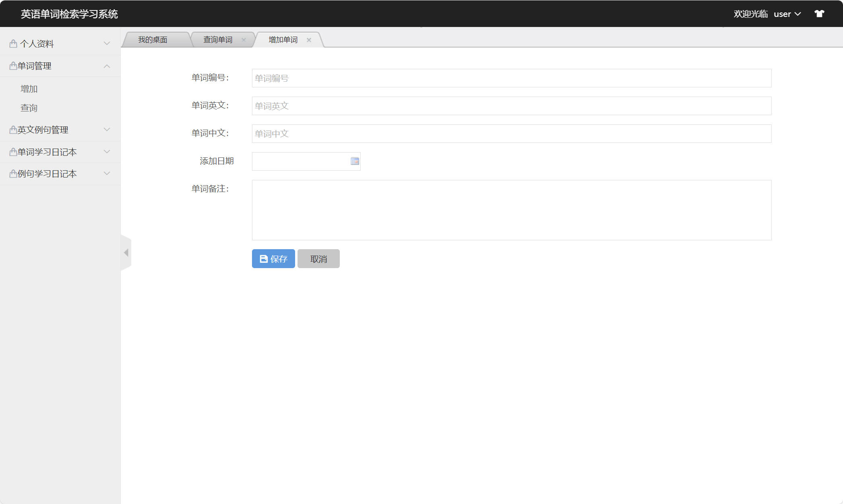Click lock icon beside 例句学习日记本
Viewport: 843px width, 504px height.
coord(13,174)
